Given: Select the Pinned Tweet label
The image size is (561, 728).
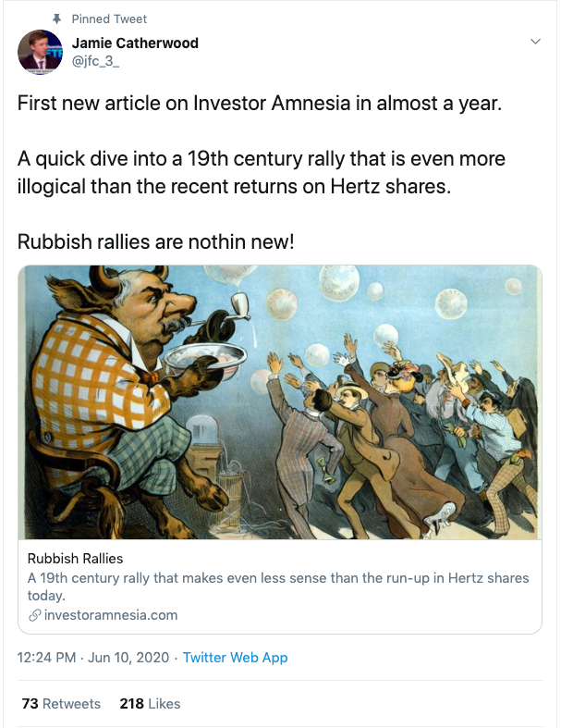Looking at the screenshot, I should coord(109,19).
